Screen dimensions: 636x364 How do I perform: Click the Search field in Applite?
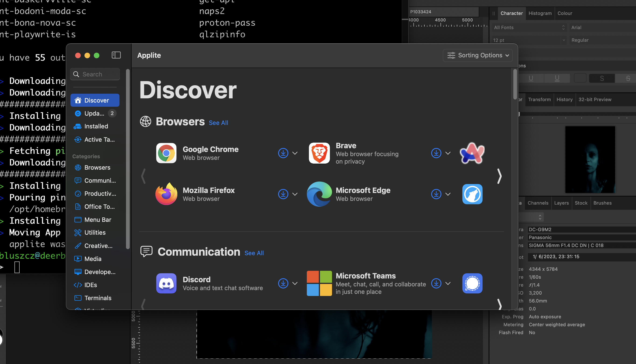[95, 74]
